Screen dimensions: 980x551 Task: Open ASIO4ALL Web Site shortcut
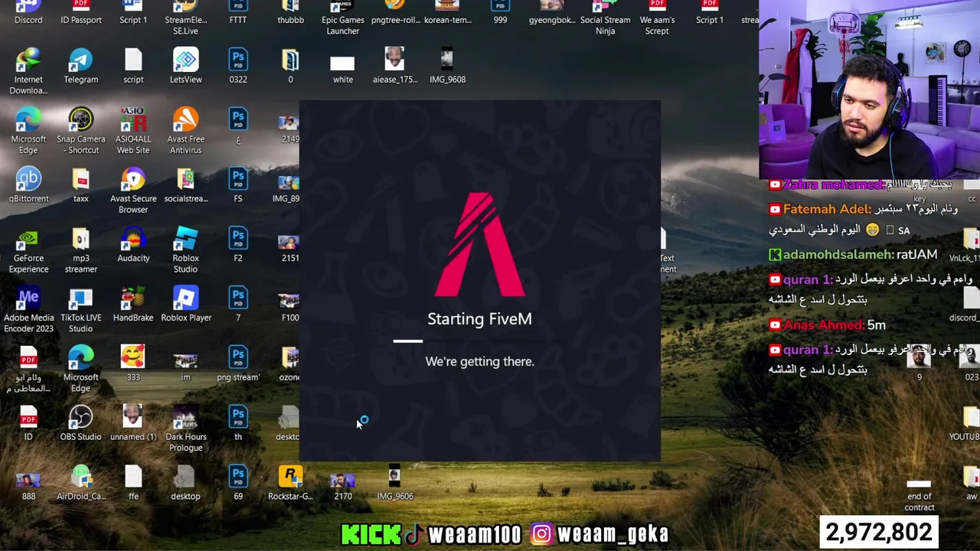[133, 131]
